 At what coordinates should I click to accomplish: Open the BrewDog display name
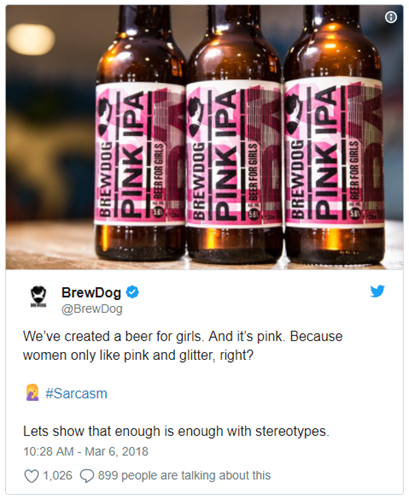91,292
